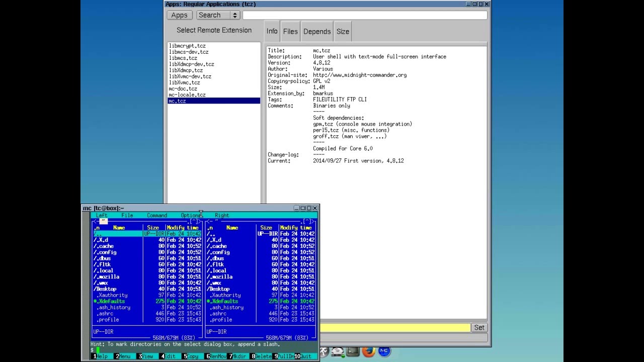Open the Size tab
644x362 pixels.
click(343, 31)
